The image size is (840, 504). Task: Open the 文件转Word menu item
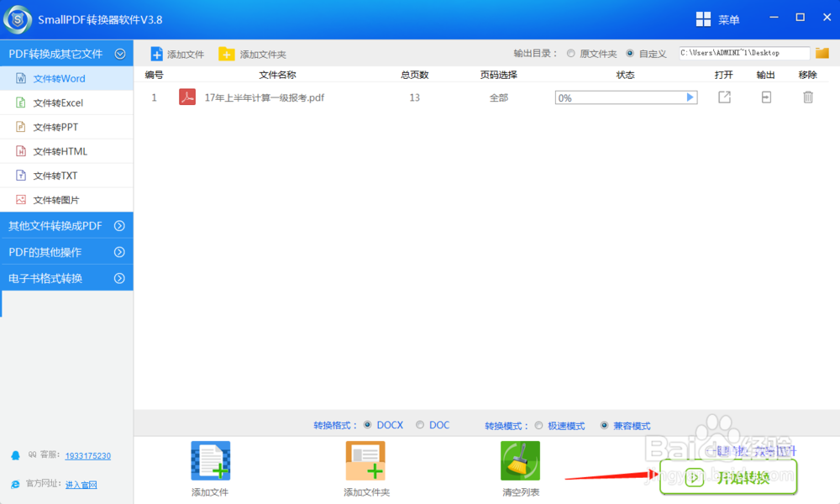click(66, 78)
